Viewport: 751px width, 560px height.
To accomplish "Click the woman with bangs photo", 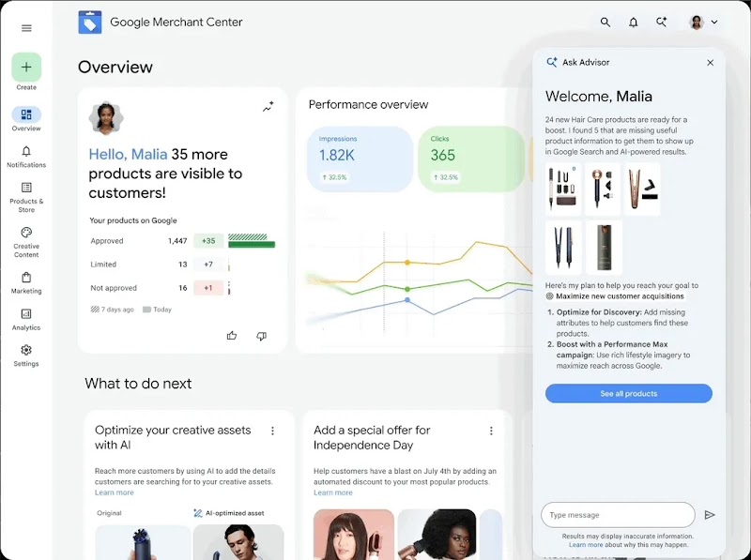I will [x=354, y=534].
